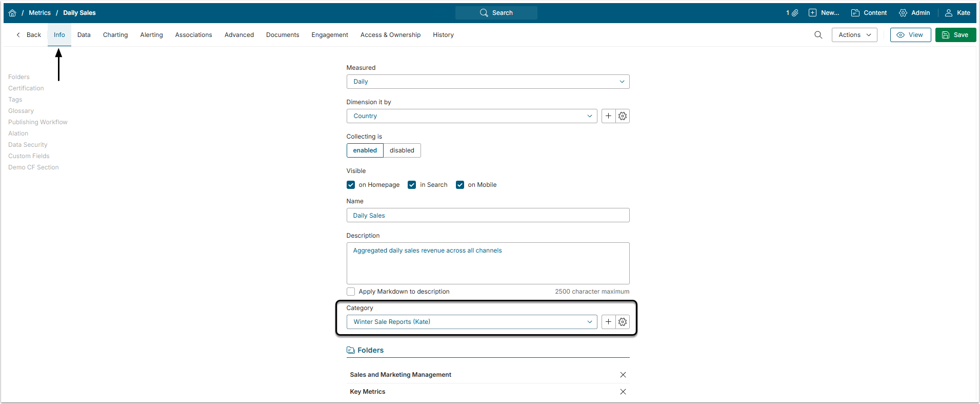Click the plus icon next to Category dropdown
Viewport: 980px width, 404px height.
tap(608, 322)
